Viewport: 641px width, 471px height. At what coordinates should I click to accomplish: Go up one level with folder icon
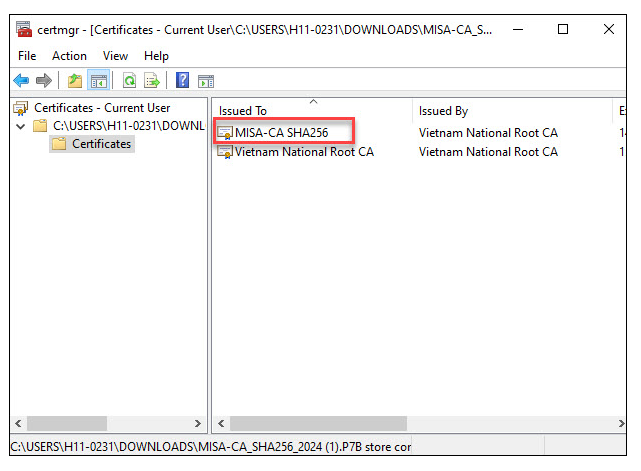coord(75,81)
